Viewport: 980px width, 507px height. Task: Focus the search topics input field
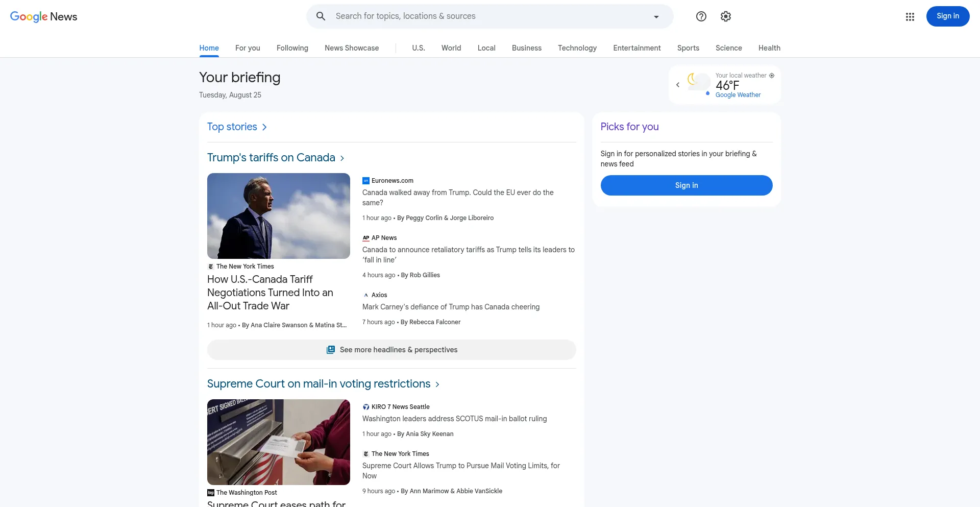point(490,16)
